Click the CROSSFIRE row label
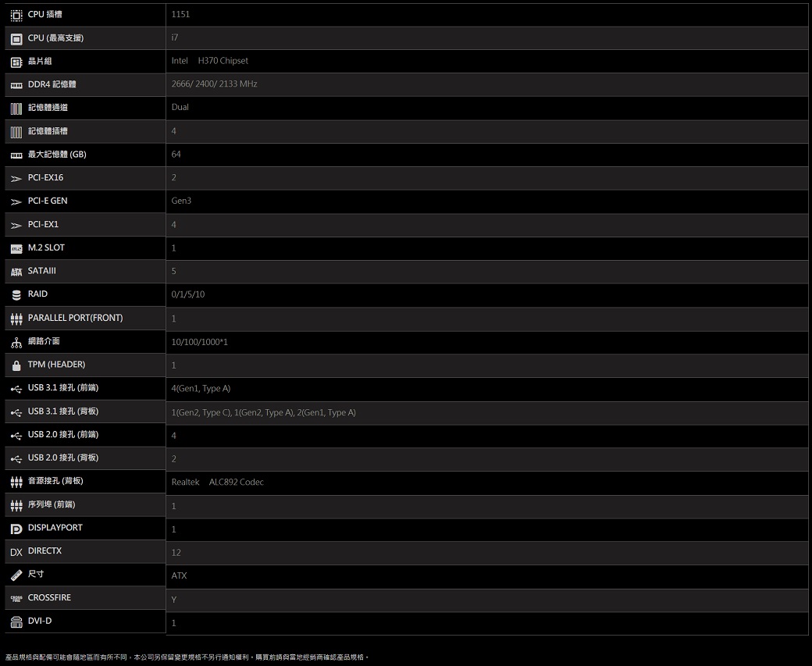The height and width of the screenshot is (666, 812). click(x=49, y=598)
